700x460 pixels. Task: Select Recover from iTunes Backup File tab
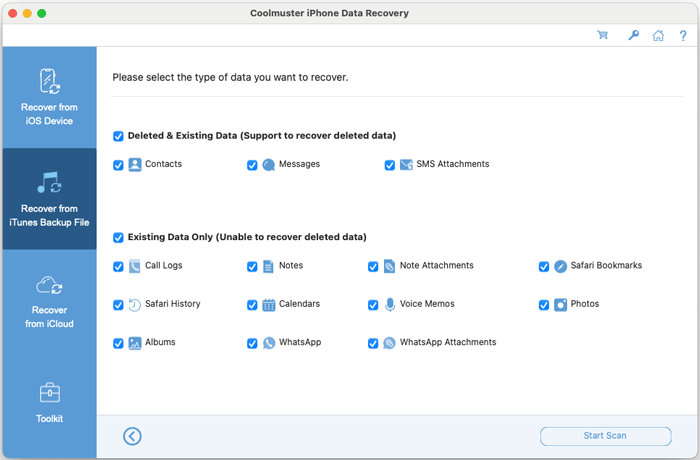click(x=49, y=199)
